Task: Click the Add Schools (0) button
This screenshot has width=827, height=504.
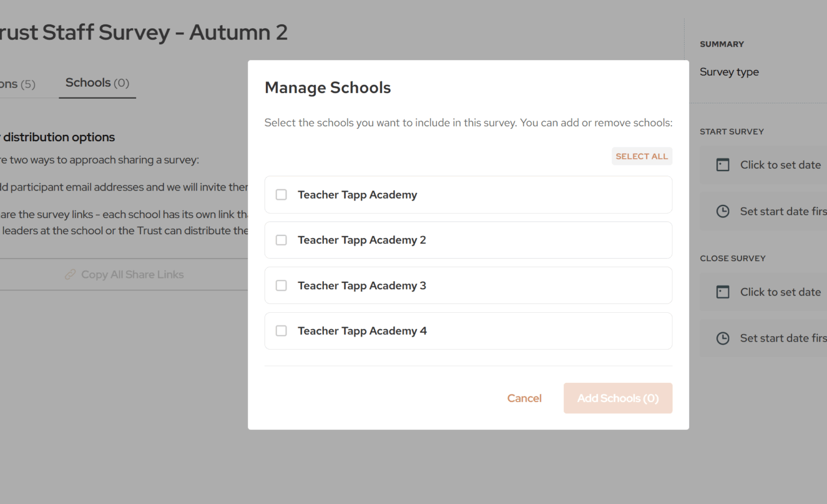Action: tap(617, 398)
